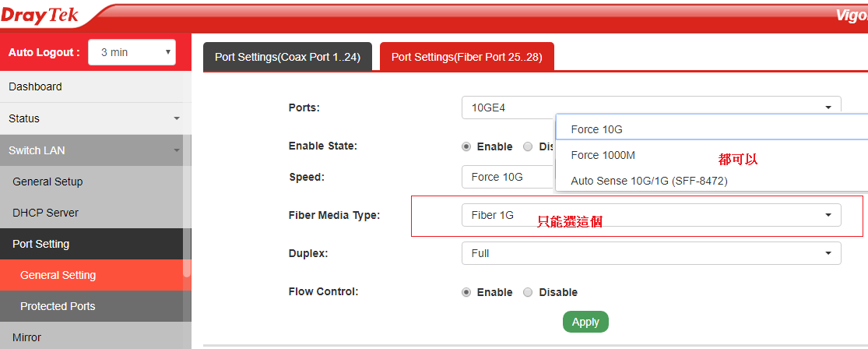Open Protected Ports submenu item
This screenshot has width=868, height=349.
point(58,306)
